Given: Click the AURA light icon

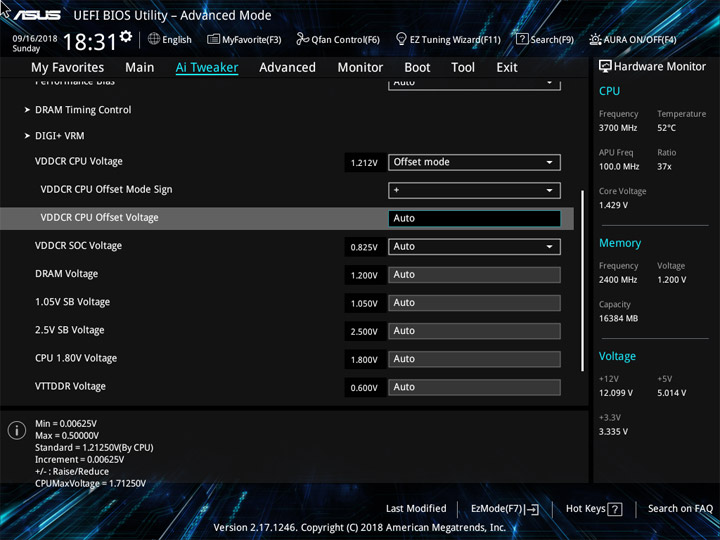Looking at the screenshot, I should (x=595, y=39).
